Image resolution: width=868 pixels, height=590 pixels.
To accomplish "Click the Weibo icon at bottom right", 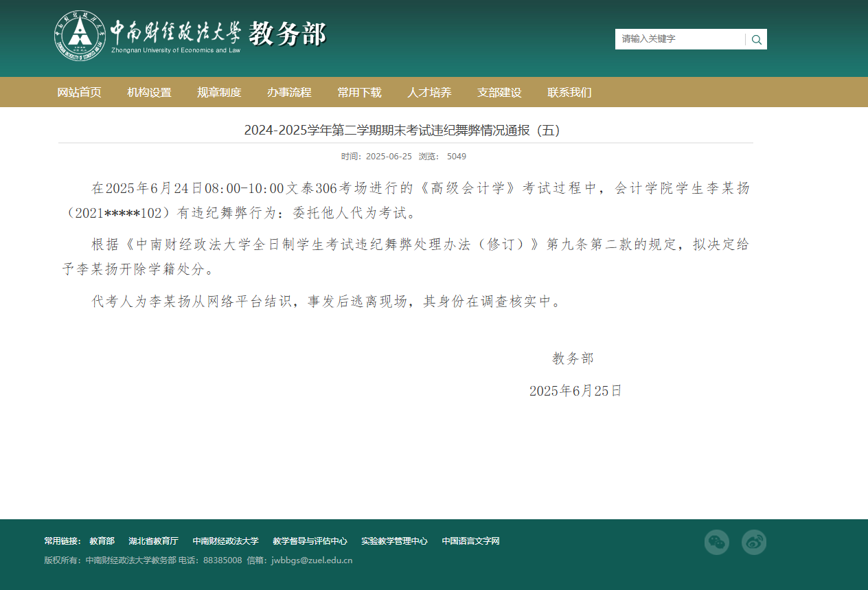I will [753, 542].
